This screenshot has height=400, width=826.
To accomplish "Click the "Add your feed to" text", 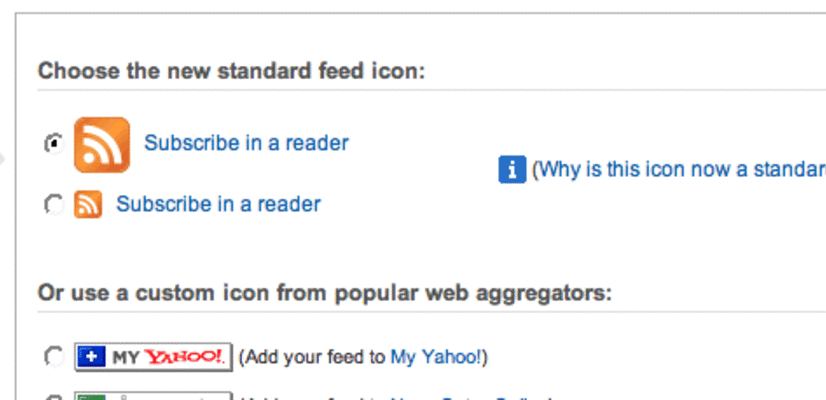I will pos(315,357).
